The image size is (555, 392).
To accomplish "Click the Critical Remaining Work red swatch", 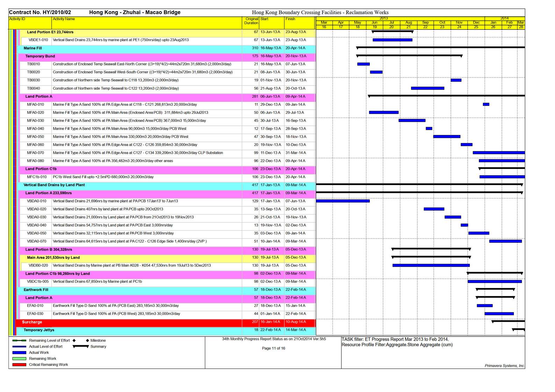I will [x=19, y=364].
